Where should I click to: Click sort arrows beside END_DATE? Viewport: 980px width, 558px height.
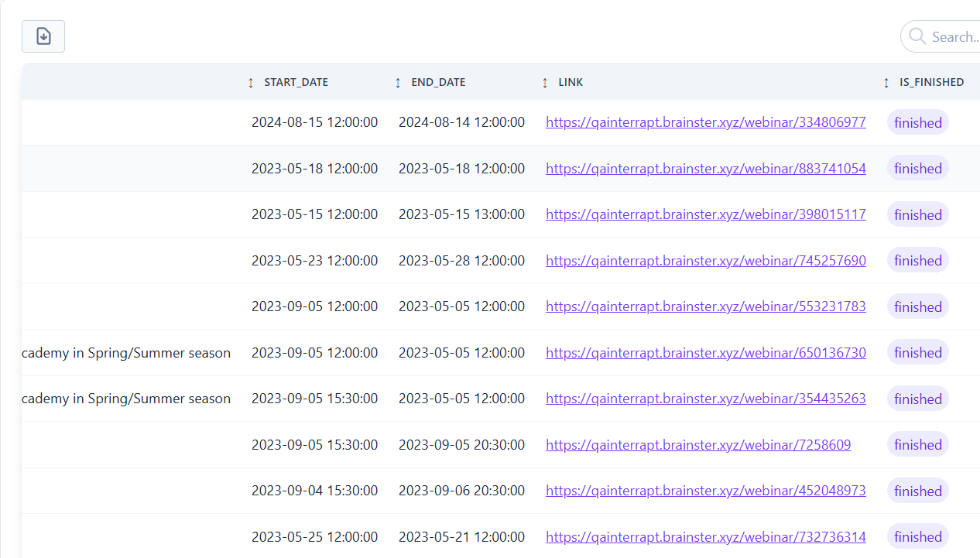click(x=398, y=83)
